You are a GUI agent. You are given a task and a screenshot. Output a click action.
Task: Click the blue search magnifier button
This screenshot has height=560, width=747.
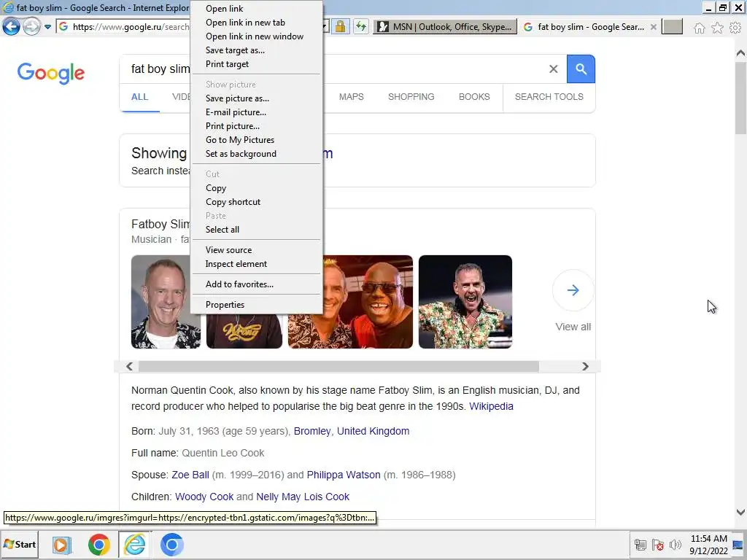point(581,69)
